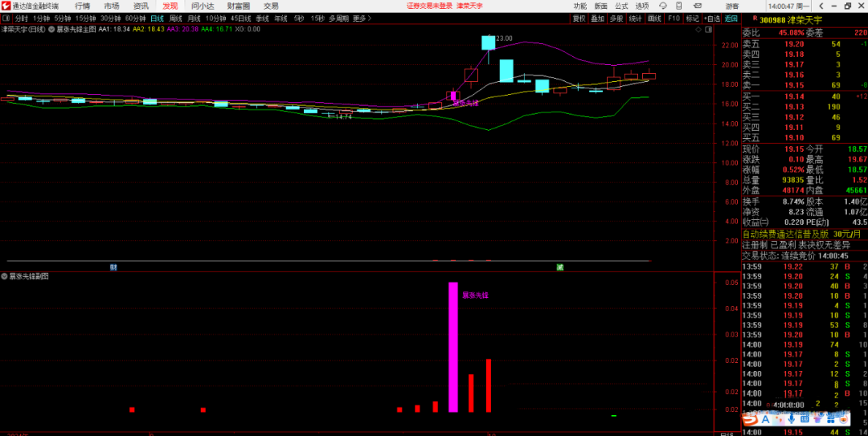
Task: Open the soft keyboard icon in IME bar
Action: [x=805, y=418]
